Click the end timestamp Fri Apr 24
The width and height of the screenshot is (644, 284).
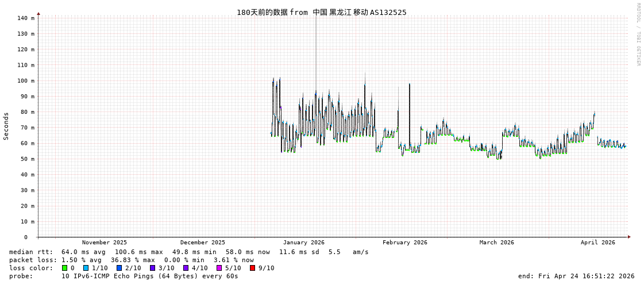coord(576,276)
